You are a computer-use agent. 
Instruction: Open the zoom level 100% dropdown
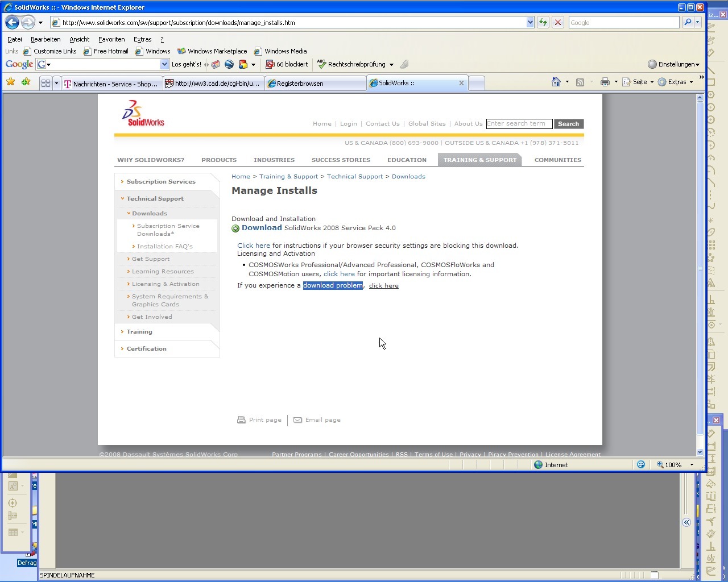692,465
